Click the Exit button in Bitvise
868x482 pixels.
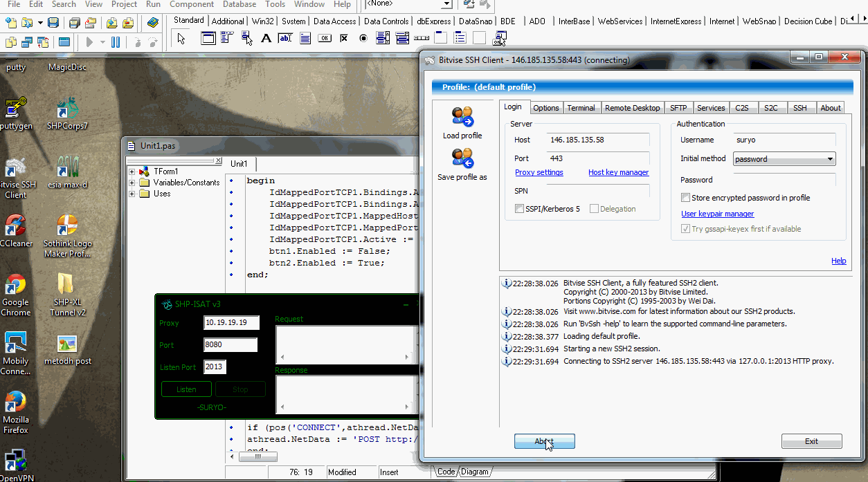[811, 441]
